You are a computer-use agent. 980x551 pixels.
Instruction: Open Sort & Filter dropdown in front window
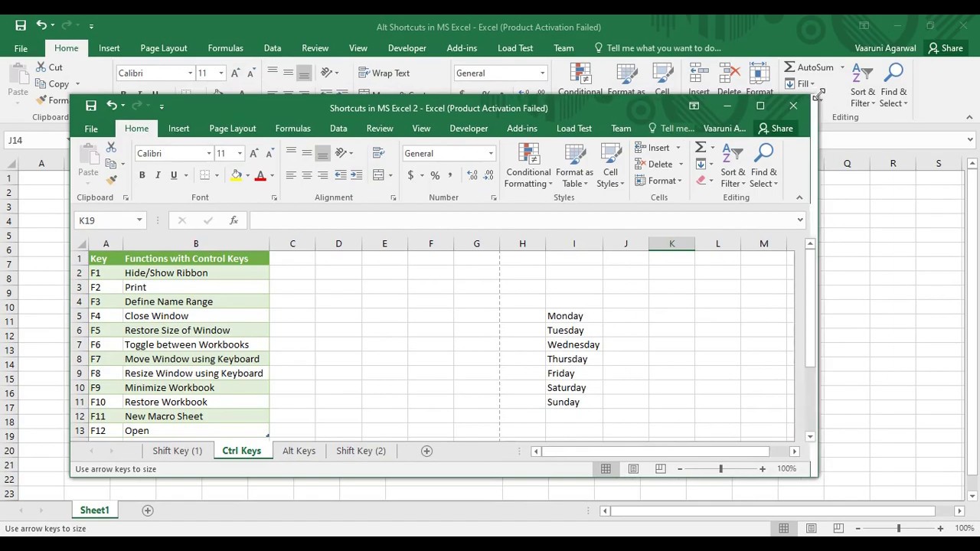pyautogui.click(x=733, y=165)
